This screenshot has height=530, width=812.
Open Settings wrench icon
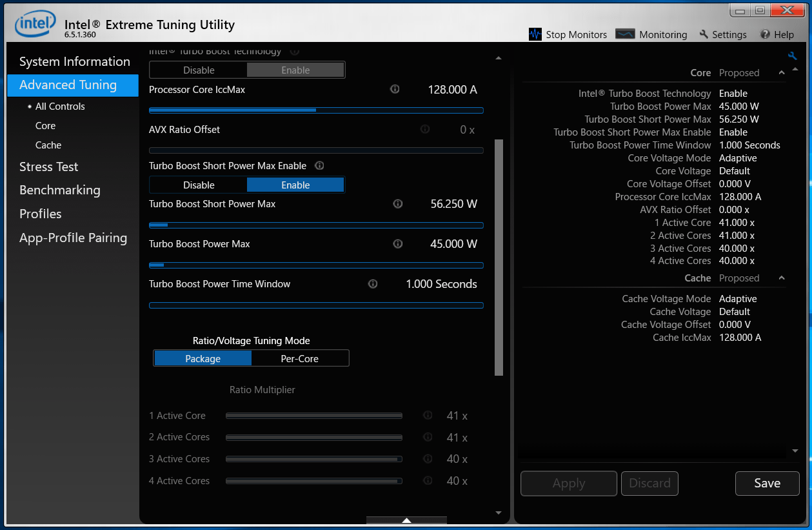tap(704, 34)
